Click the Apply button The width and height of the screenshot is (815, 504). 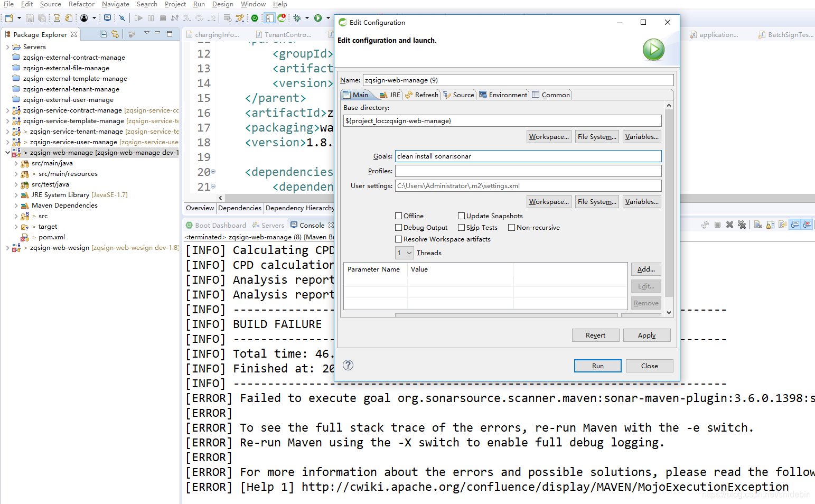pyautogui.click(x=647, y=335)
